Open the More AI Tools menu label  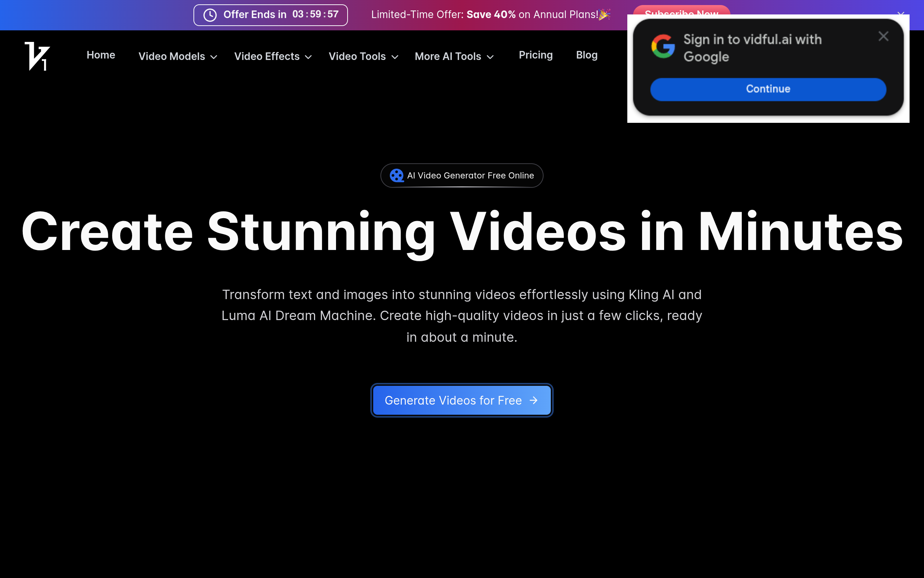[x=448, y=56]
